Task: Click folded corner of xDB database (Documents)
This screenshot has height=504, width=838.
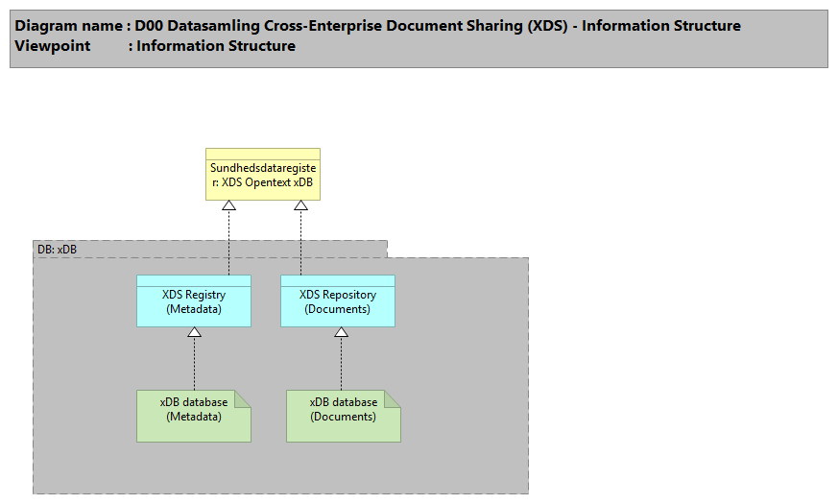Action: coord(393,397)
